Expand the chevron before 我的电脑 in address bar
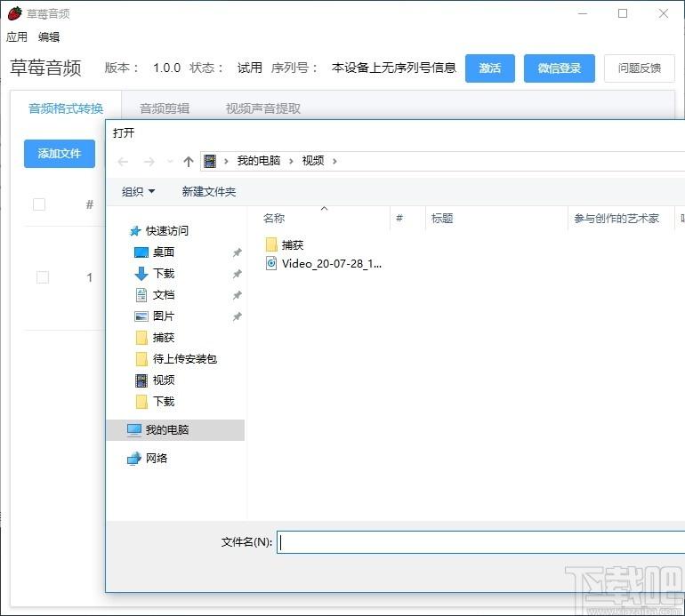This screenshot has width=685, height=616. tap(226, 162)
